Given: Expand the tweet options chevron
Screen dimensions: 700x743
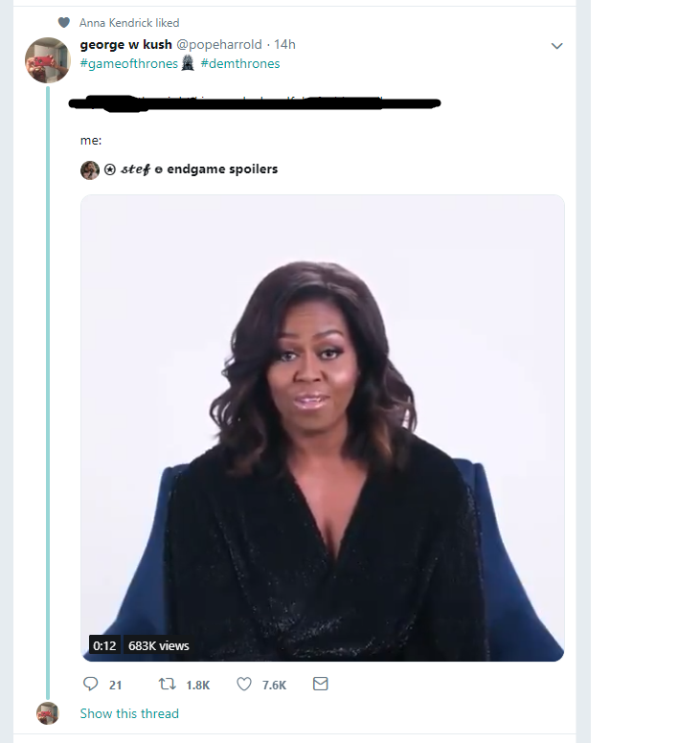Looking at the screenshot, I should pyautogui.click(x=557, y=46).
